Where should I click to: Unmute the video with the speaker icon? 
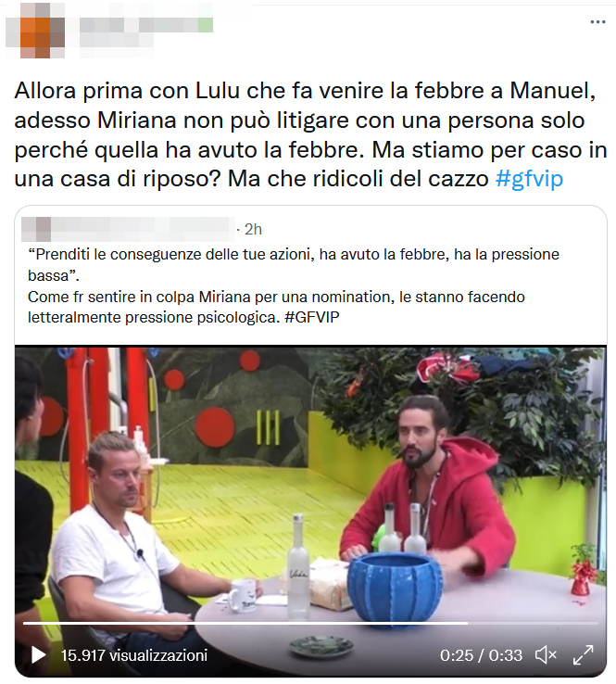pyautogui.click(x=546, y=654)
